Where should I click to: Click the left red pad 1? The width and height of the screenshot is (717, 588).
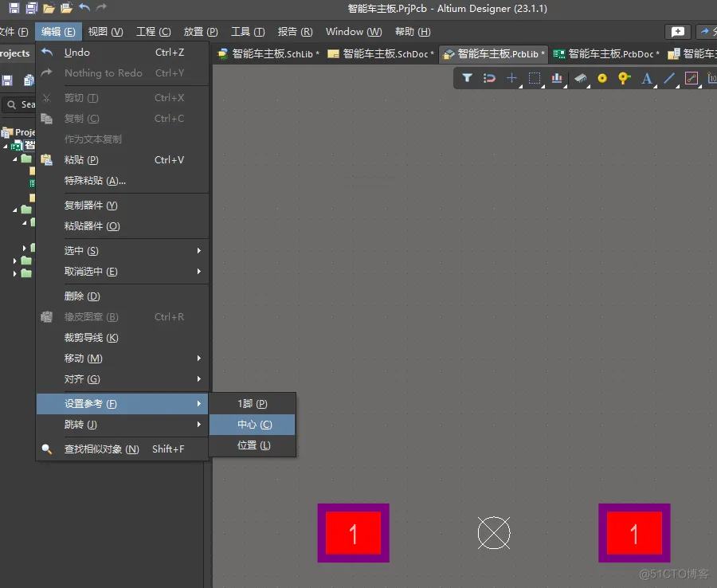[x=353, y=533]
